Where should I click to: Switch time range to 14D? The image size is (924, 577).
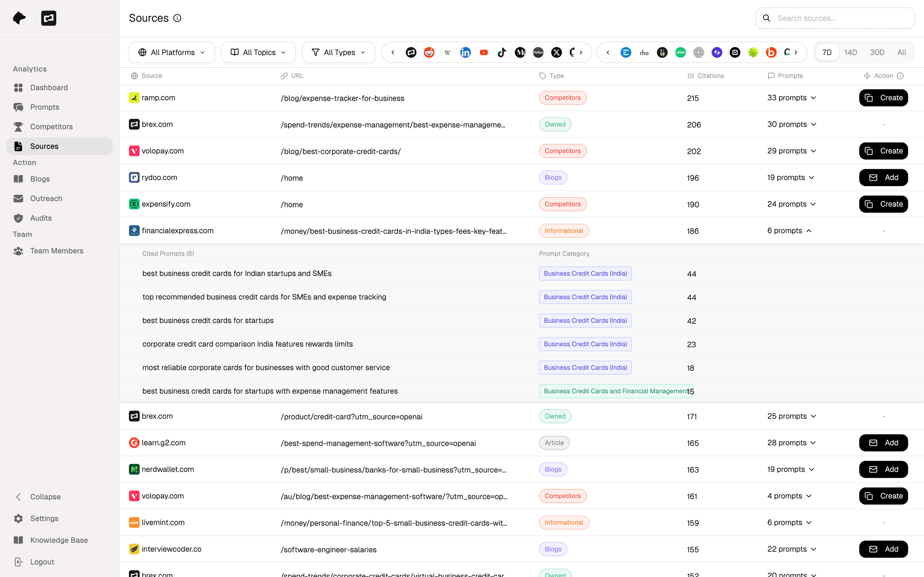850,52
